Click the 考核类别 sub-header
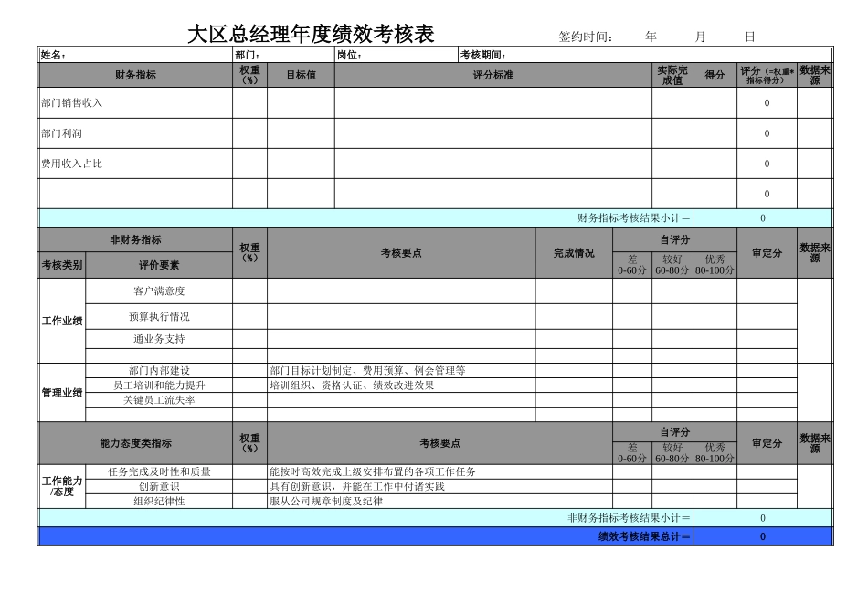Image resolution: width=868 pixels, height=614 pixels. click(62, 265)
